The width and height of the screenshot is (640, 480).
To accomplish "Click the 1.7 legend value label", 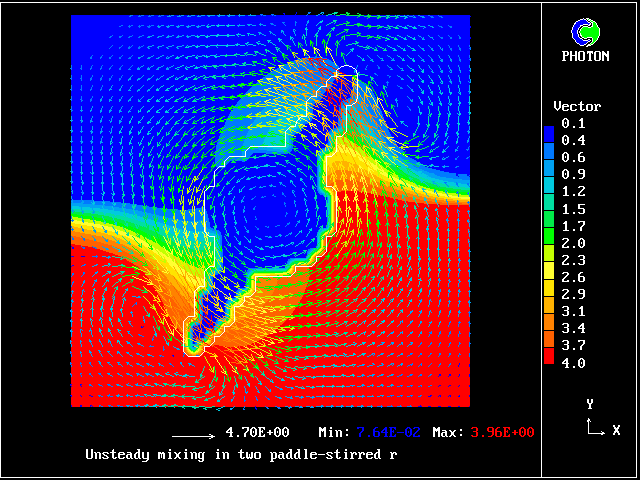I will pyautogui.click(x=573, y=226).
